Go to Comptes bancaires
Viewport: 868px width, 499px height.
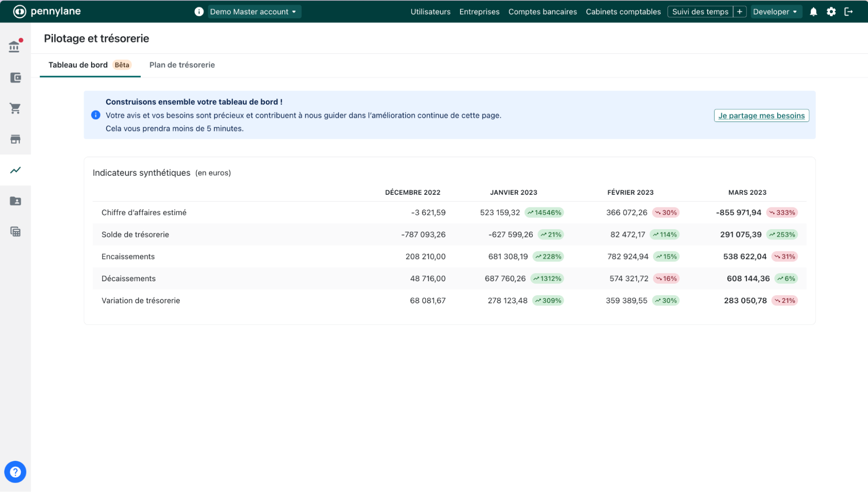point(542,12)
